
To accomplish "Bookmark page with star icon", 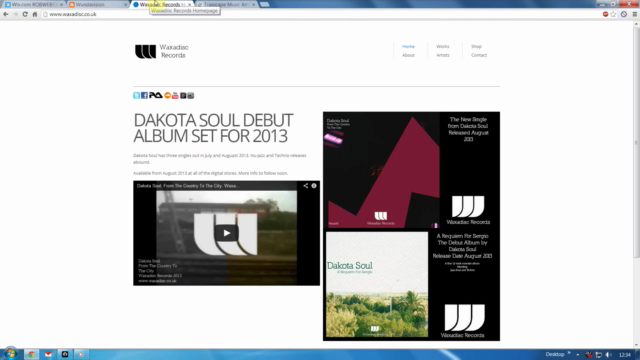I will tap(613, 14).
